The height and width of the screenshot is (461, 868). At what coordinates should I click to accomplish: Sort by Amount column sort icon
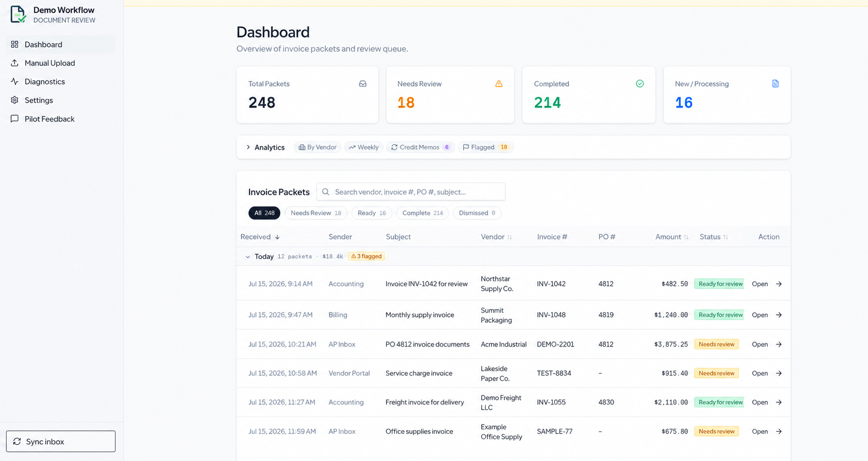click(x=686, y=237)
